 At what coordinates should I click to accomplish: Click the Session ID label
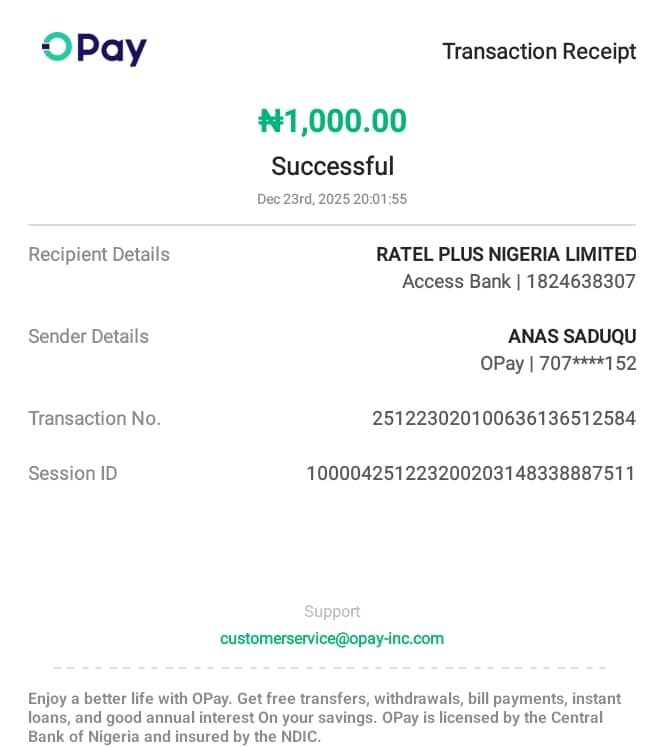click(72, 473)
